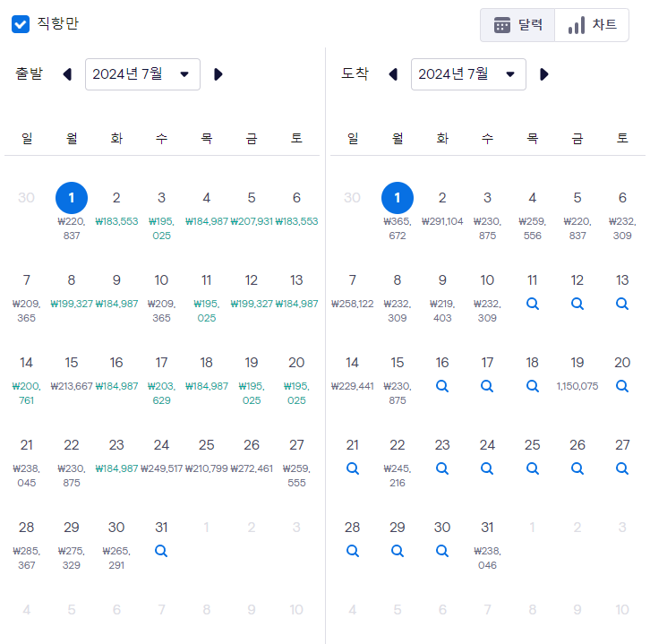The width and height of the screenshot is (650, 644).
Task: Search price for arrival date 23
Action: tap(442, 468)
